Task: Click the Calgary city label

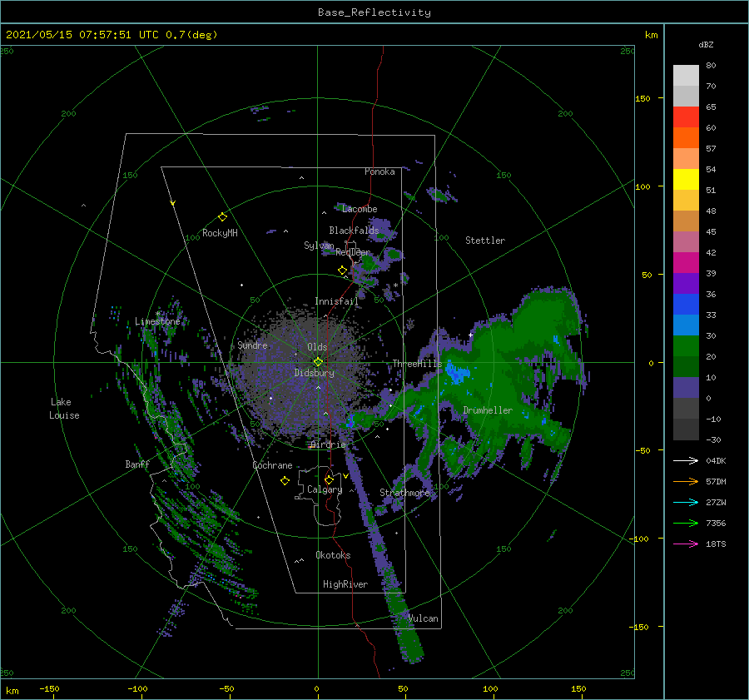Action: click(325, 489)
